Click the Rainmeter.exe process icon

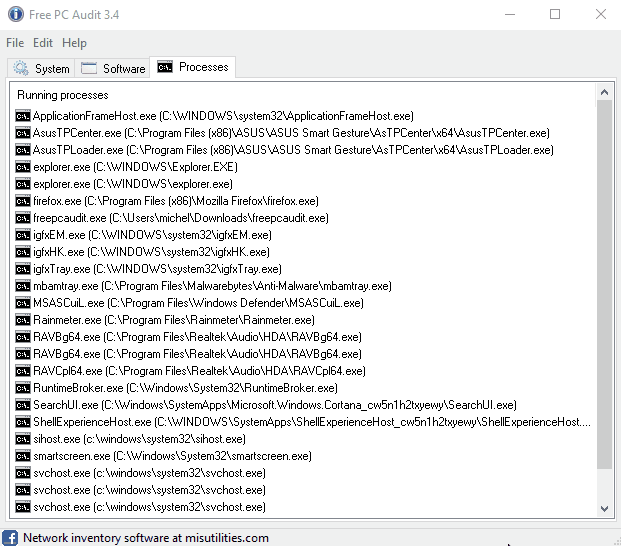pos(23,320)
